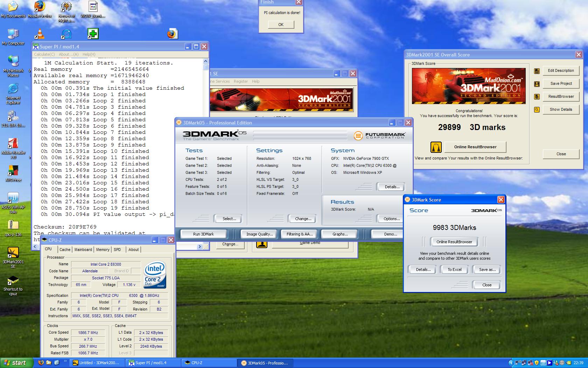Open Calculate(C) menu in Super PI
The image size is (588, 368).
tap(44, 54)
